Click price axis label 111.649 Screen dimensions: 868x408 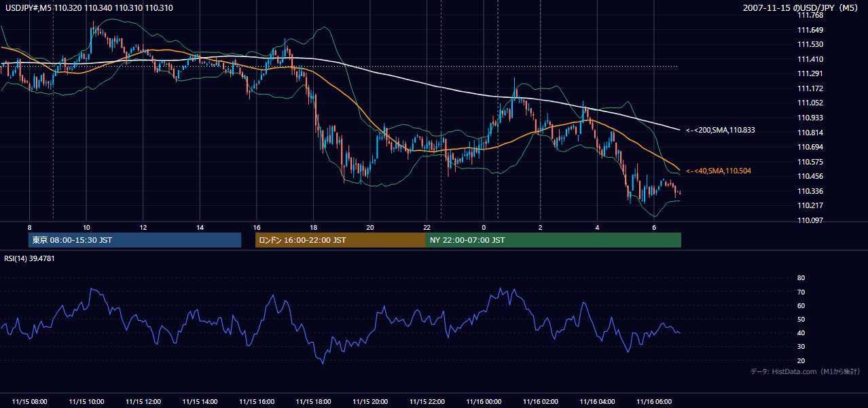(x=810, y=30)
